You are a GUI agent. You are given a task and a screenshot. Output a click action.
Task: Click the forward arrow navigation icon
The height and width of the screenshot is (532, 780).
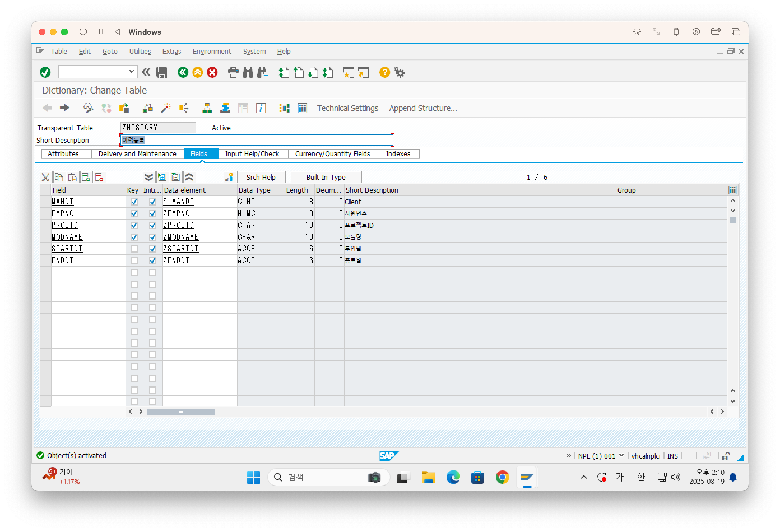[64, 108]
